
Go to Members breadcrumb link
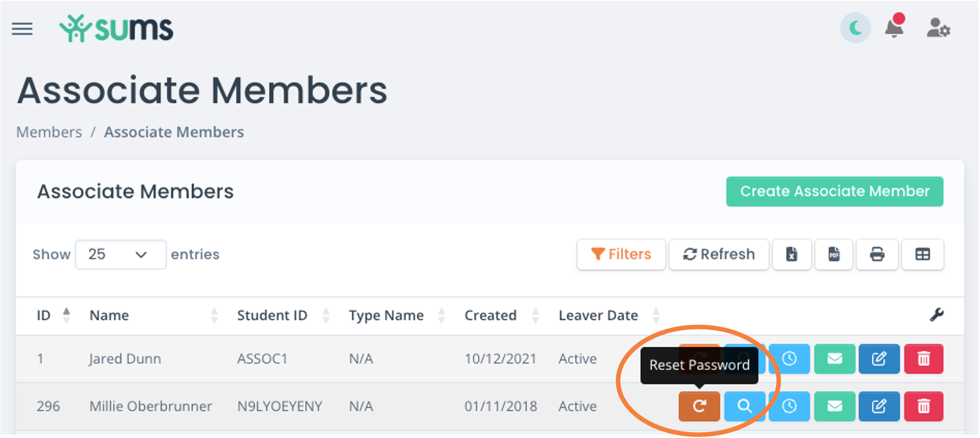click(49, 132)
